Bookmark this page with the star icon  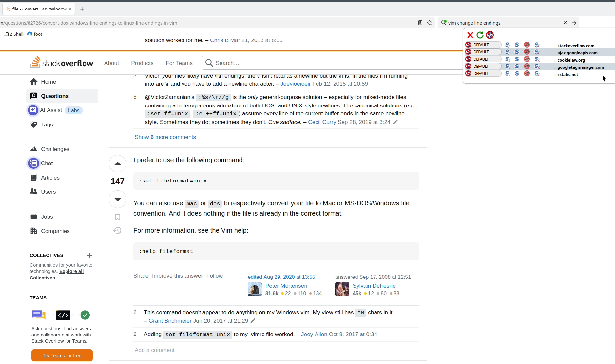coord(430,23)
